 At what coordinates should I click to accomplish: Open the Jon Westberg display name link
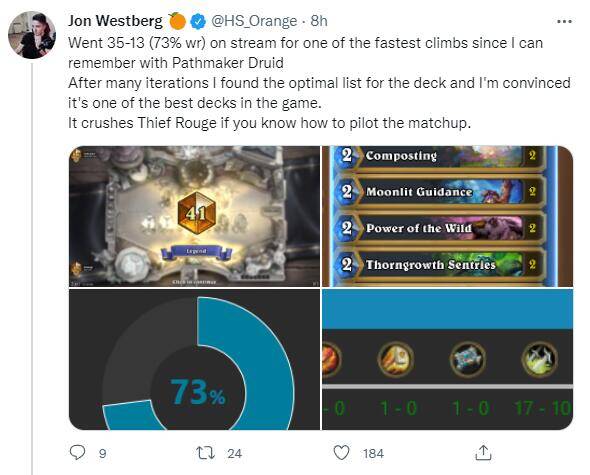tap(115, 21)
